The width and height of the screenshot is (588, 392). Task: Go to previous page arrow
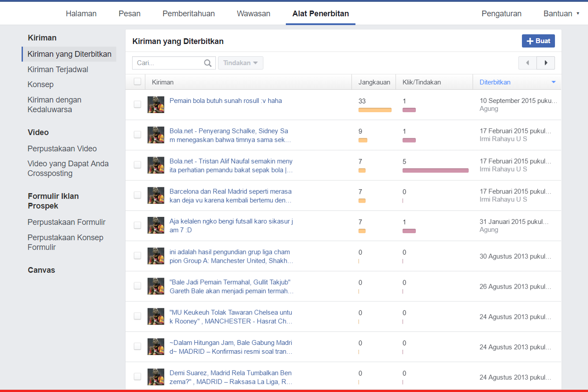(528, 63)
